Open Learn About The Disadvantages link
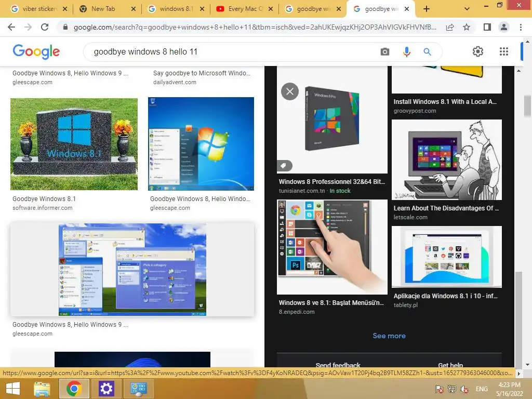The image size is (532, 399). [x=446, y=208]
